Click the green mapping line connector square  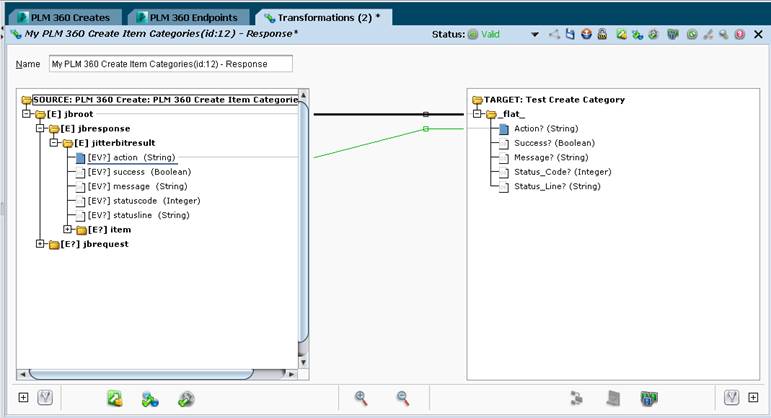(426, 129)
